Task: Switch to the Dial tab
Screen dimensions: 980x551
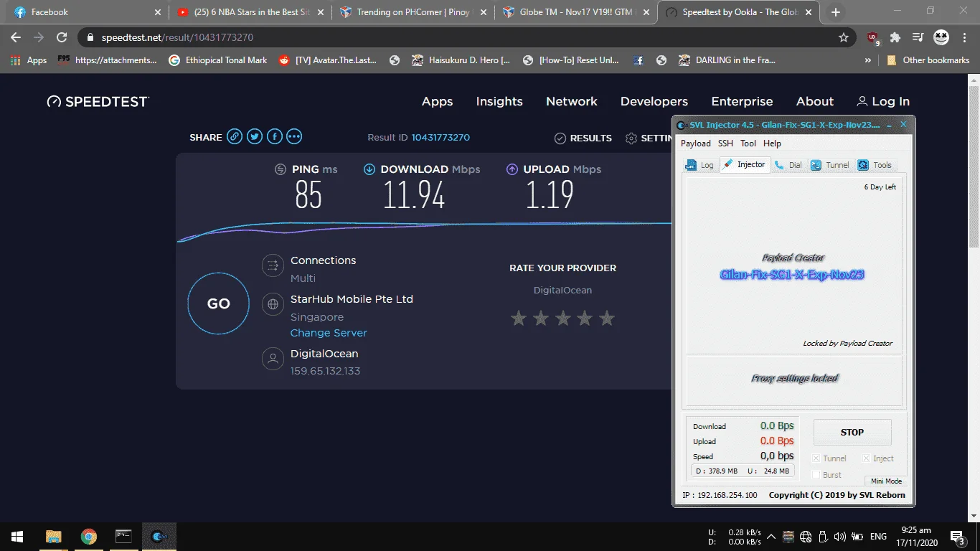Action: pos(788,165)
